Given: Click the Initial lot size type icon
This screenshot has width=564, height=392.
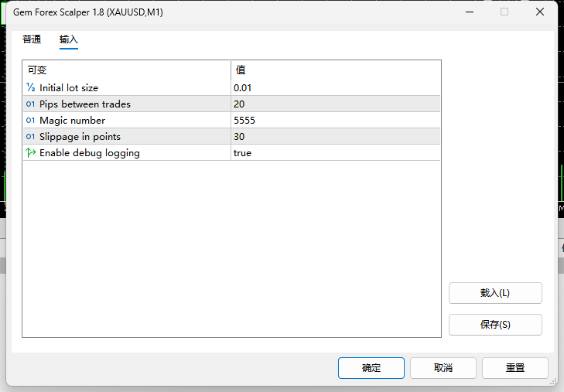Looking at the screenshot, I should coord(31,87).
